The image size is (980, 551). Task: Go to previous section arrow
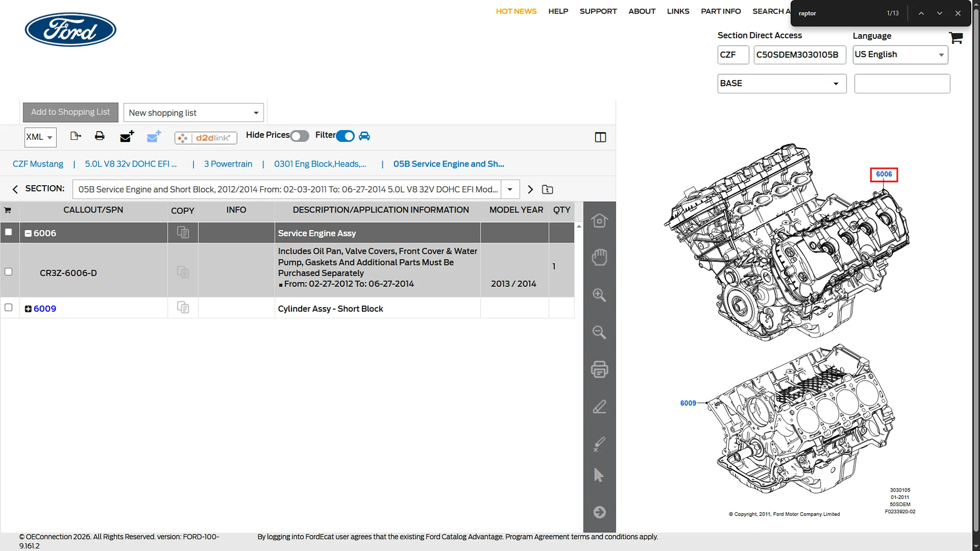click(x=15, y=189)
